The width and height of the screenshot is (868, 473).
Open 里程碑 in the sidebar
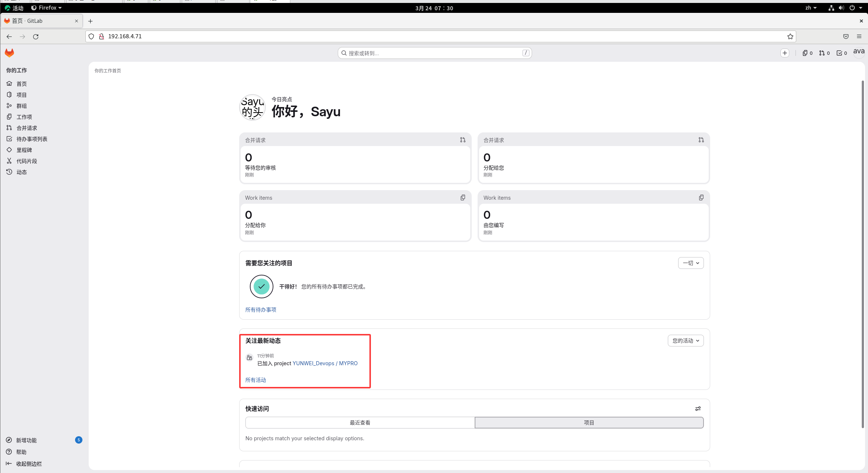[24, 150]
